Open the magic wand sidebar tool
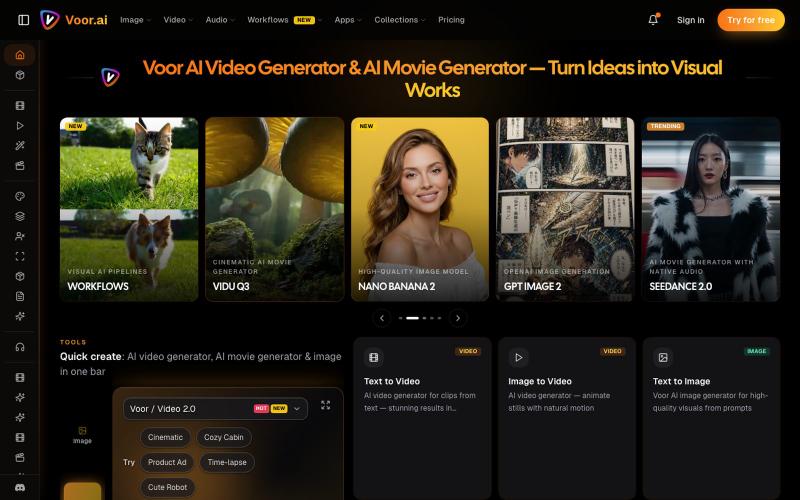This screenshot has height=500, width=800. [x=20, y=145]
